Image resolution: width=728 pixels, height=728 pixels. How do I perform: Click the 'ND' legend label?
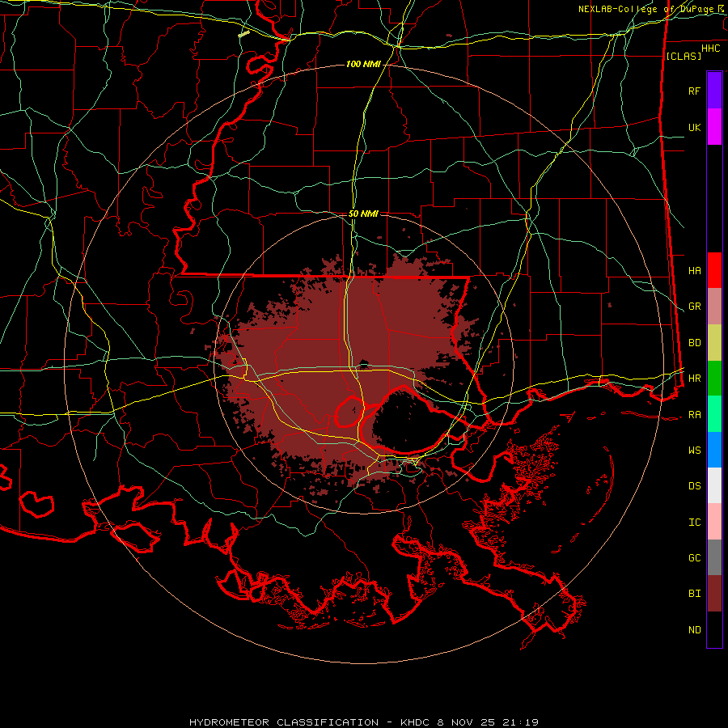point(694,630)
